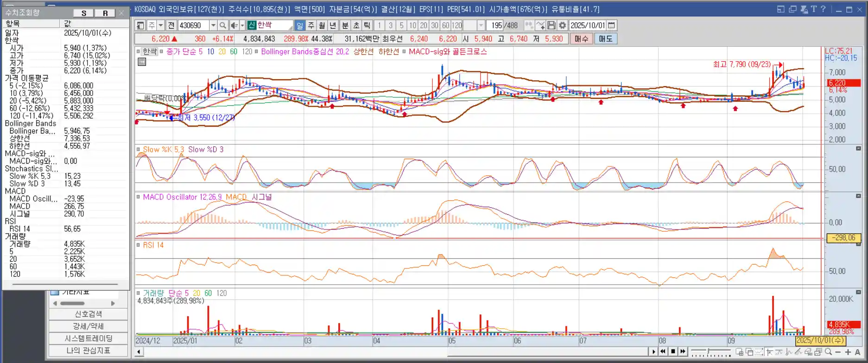Image resolution: width=868 pixels, height=363 pixels.
Task: Click the grid icon below 한싹 label
Action: (x=142, y=62)
